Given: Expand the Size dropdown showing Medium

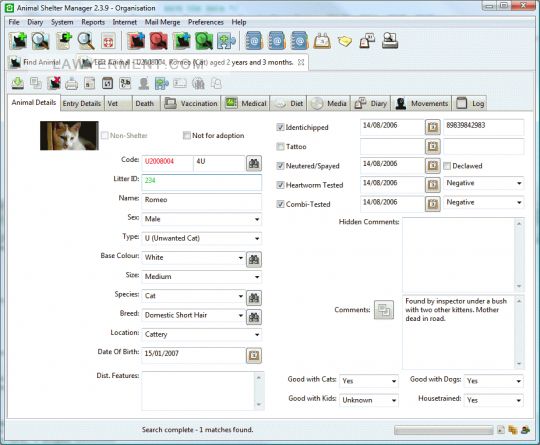Looking at the screenshot, I should click(201, 277).
